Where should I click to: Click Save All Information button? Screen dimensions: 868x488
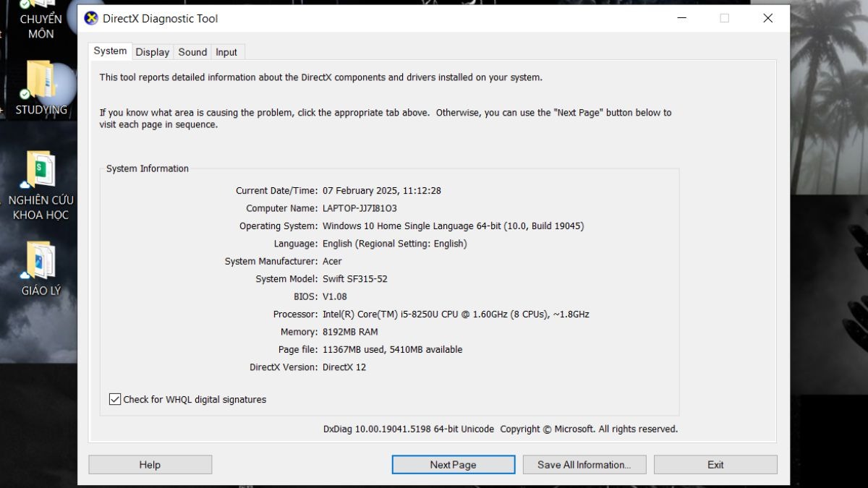pos(584,465)
